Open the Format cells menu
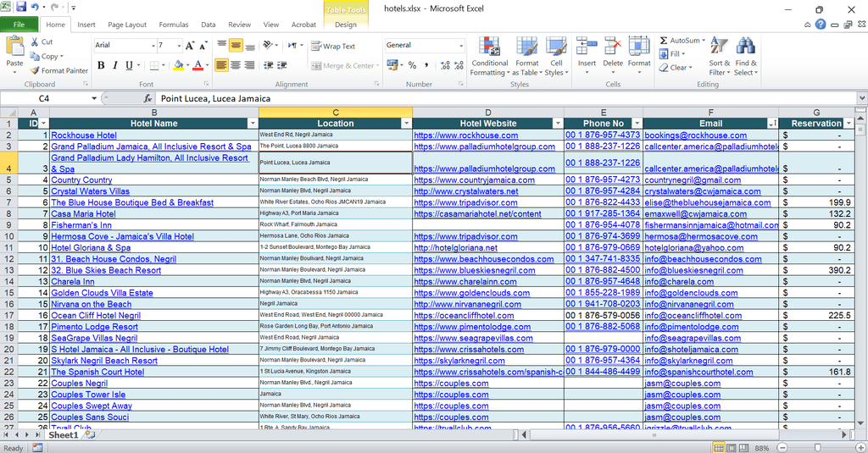Image resolution: width=868 pixels, height=453 pixels. (x=639, y=57)
